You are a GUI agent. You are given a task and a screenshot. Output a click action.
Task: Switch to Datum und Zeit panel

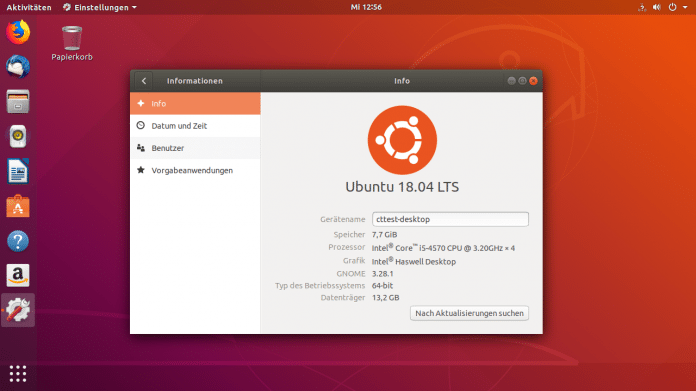[x=195, y=126]
